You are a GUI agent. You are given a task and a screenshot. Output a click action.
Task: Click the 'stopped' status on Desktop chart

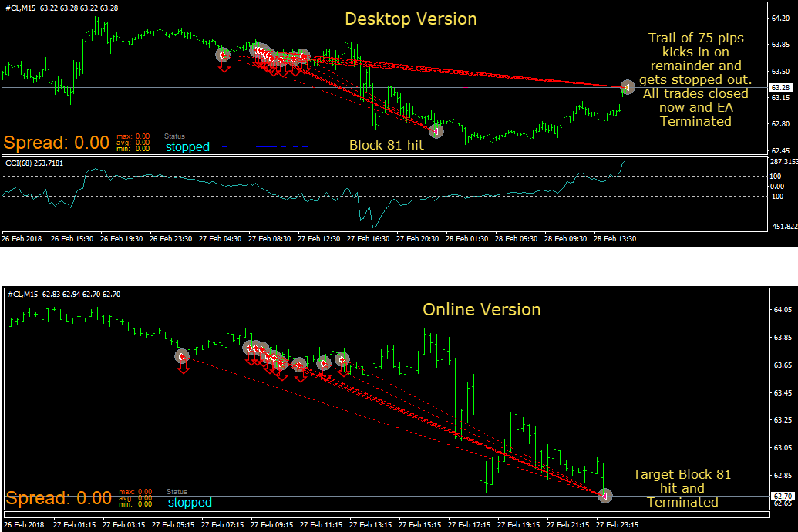[188, 147]
